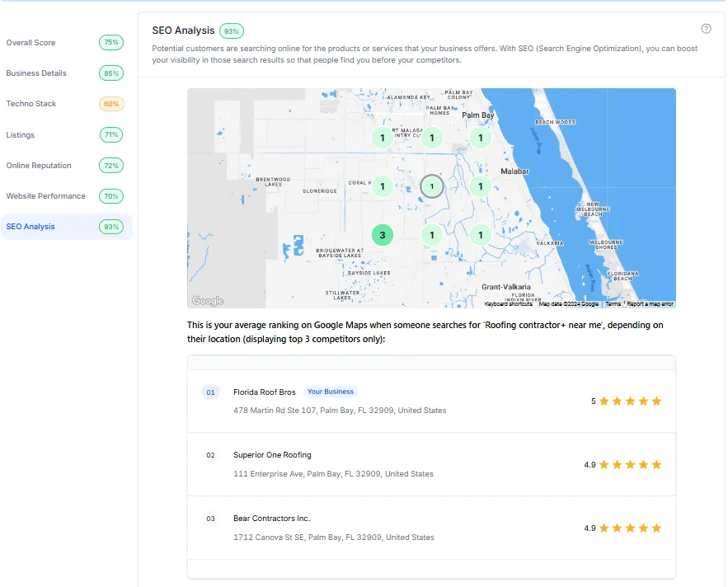The image size is (728, 587).
Task: Click bottom-row '1' marker nearest Valkaria label
Action: coord(481,235)
